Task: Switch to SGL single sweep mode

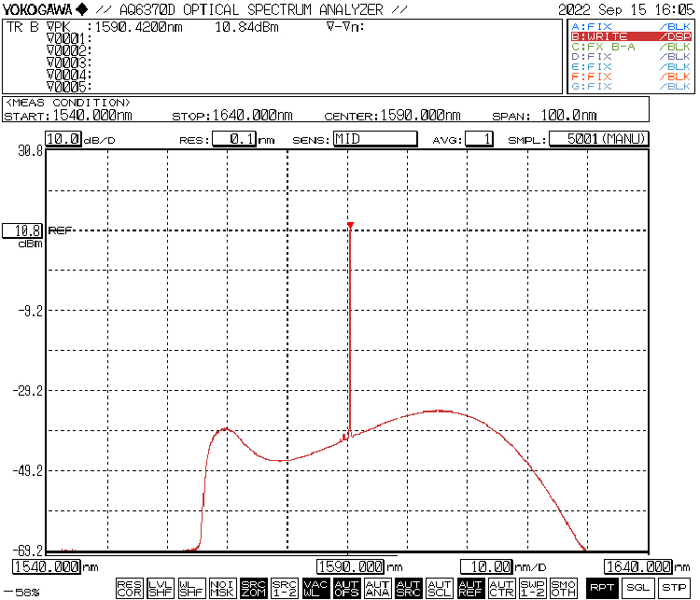Action: (x=637, y=588)
